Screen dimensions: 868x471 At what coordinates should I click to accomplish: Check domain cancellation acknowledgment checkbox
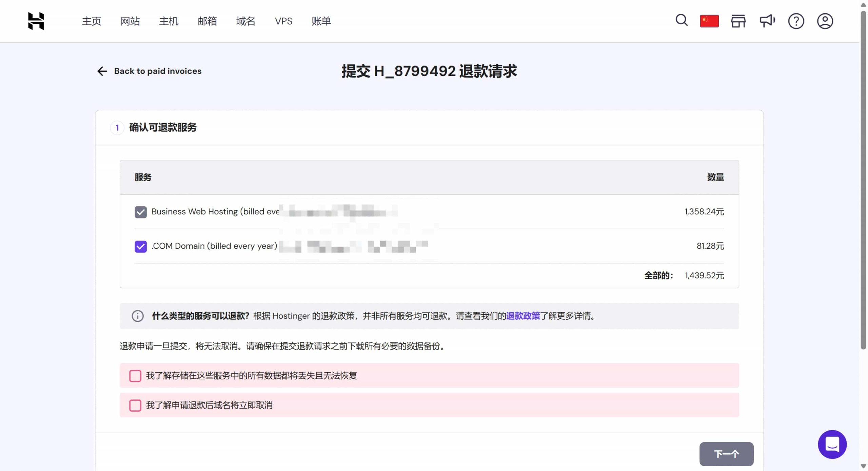(135, 405)
